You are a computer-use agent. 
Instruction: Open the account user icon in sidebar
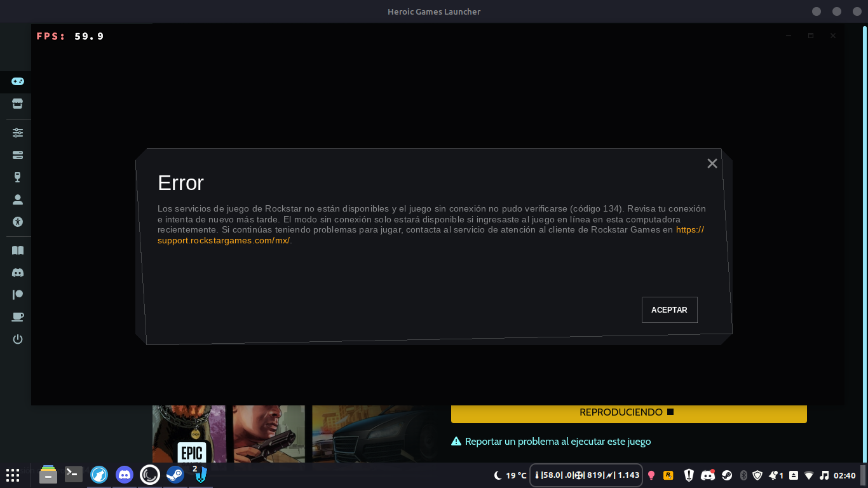pos(18,200)
